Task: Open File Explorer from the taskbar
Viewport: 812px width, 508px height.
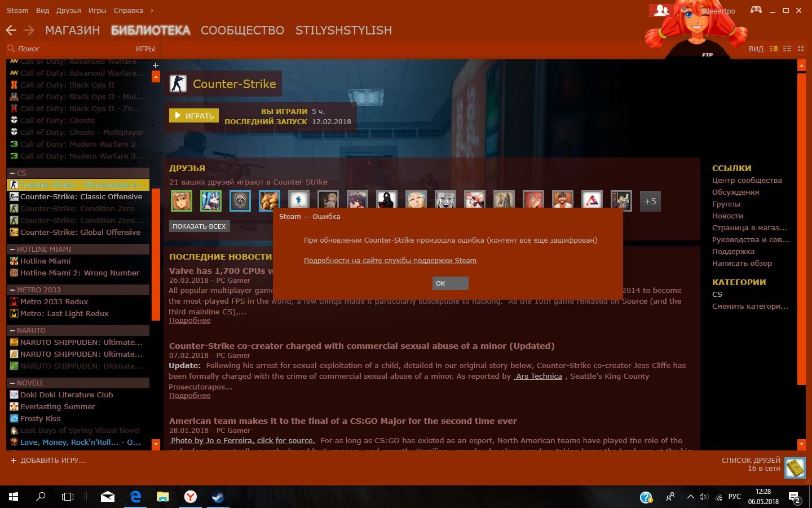Action: click(163, 497)
